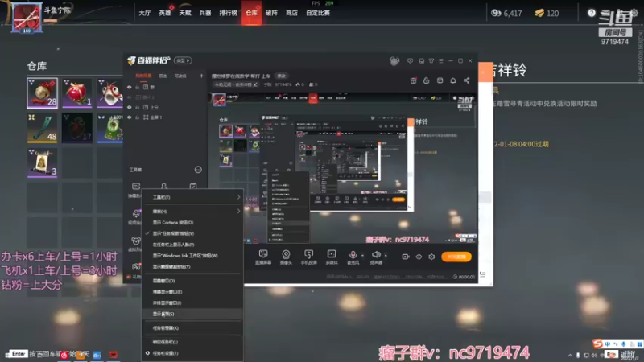Open the 英雄 game tab

coord(165,13)
